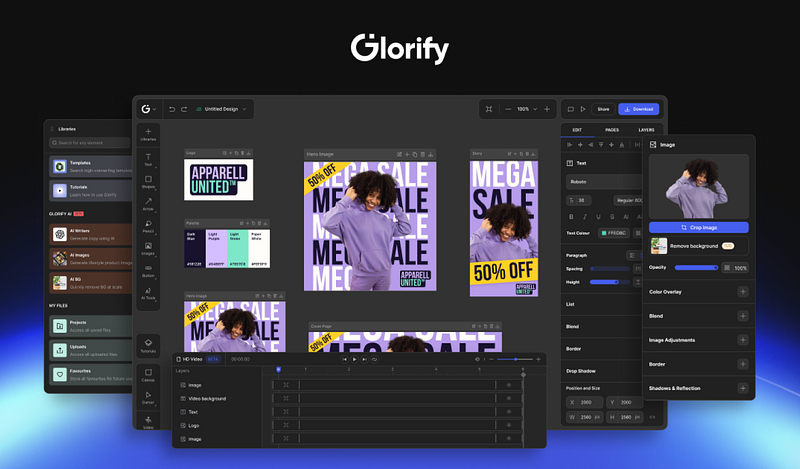Click the Libraries search field
This screenshot has height=469, width=800.
[90, 143]
